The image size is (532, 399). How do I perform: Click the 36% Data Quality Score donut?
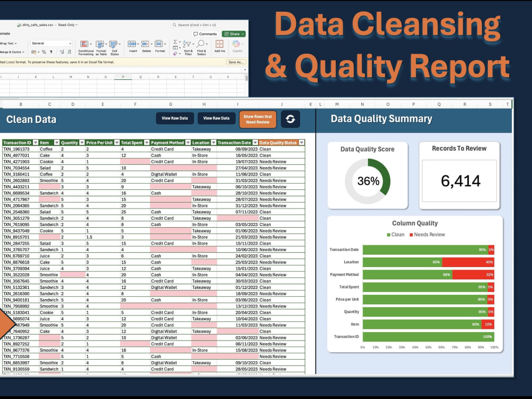point(368,181)
